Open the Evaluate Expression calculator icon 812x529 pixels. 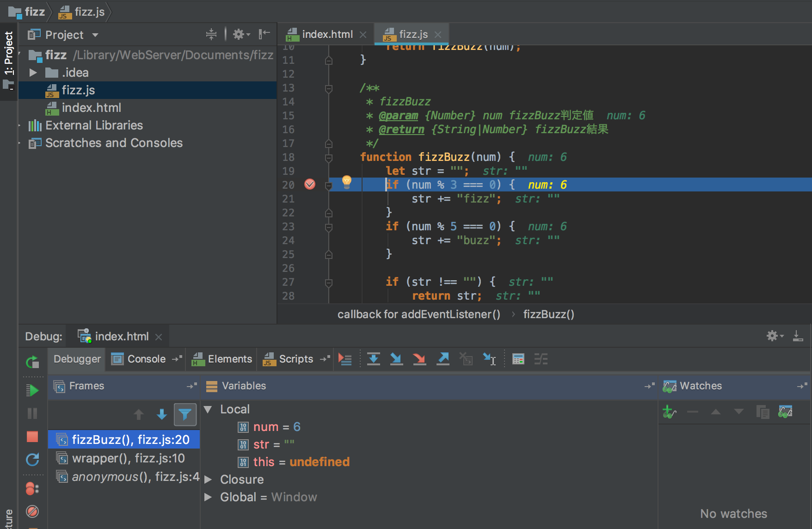pos(518,358)
